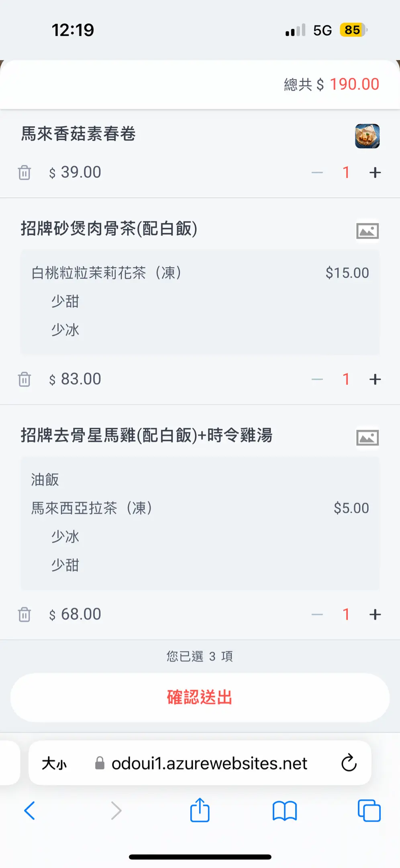Increase quantity of 招牌去骨星馬雞 set
400x868 pixels.
375,614
